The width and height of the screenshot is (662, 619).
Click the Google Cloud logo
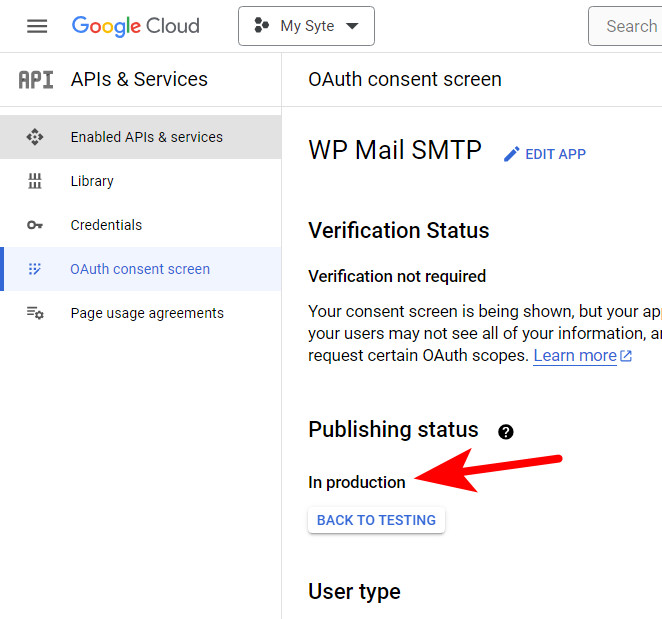(x=136, y=26)
